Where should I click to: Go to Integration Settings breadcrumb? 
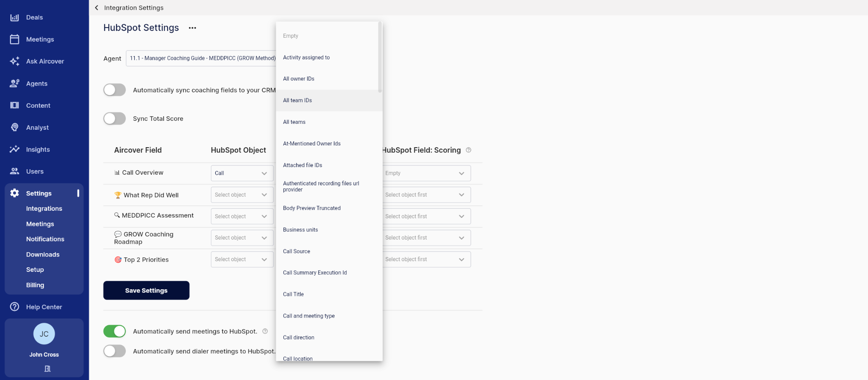tap(134, 8)
